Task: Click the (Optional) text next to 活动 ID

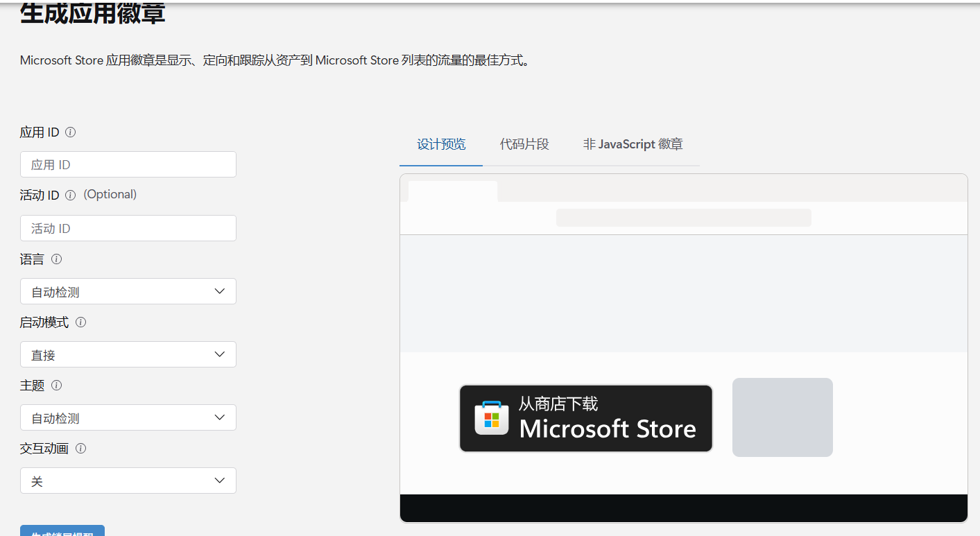Action: [110, 194]
